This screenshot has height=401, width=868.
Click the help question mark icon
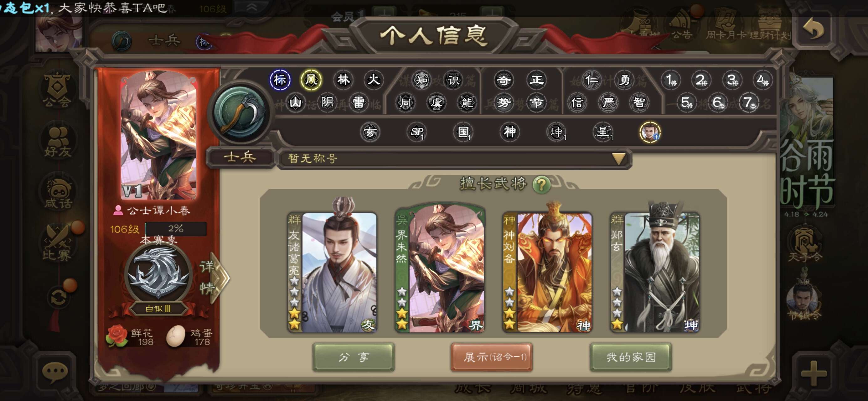coord(541,185)
